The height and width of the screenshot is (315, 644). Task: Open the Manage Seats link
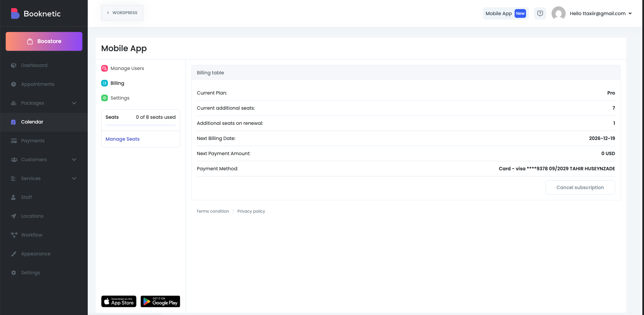122,139
